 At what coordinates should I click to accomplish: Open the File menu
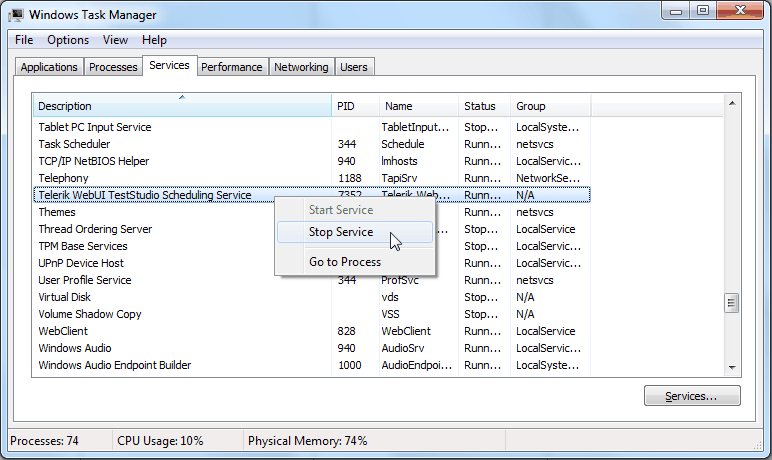pyautogui.click(x=24, y=40)
